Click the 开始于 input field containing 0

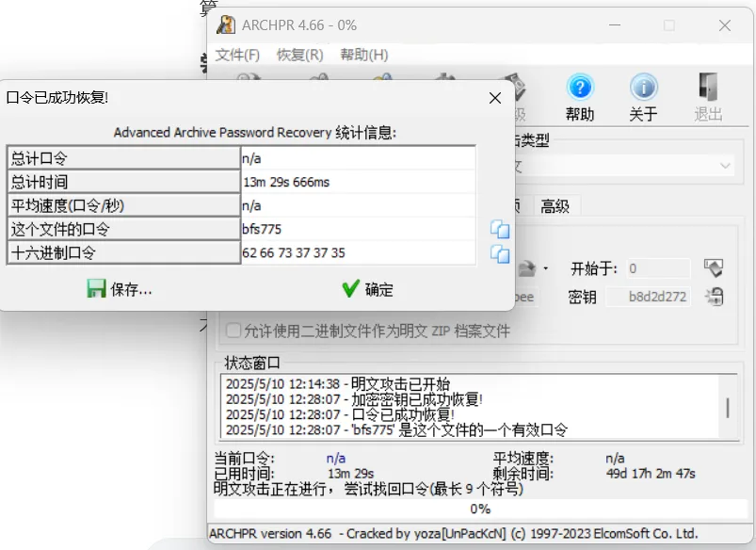pyautogui.click(x=658, y=268)
